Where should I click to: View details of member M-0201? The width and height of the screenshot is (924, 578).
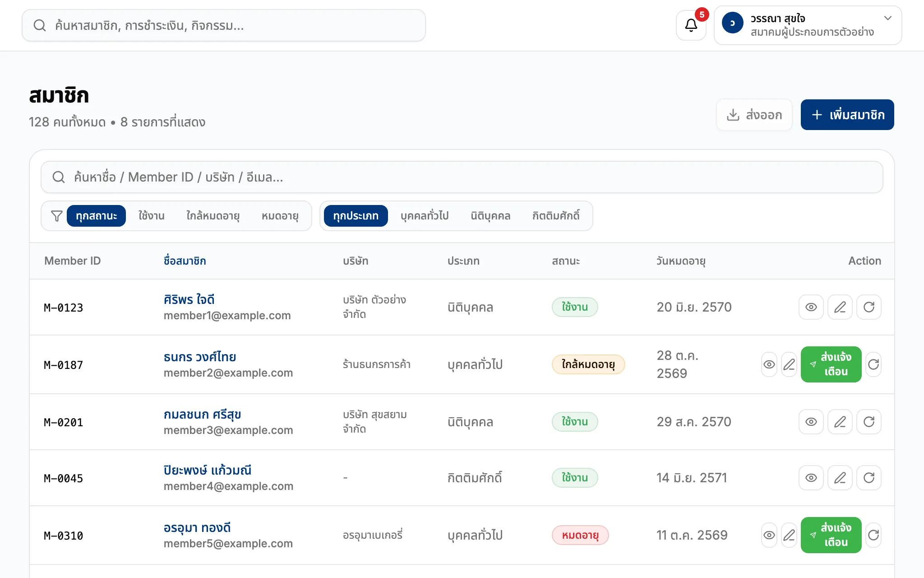(x=811, y=422)
